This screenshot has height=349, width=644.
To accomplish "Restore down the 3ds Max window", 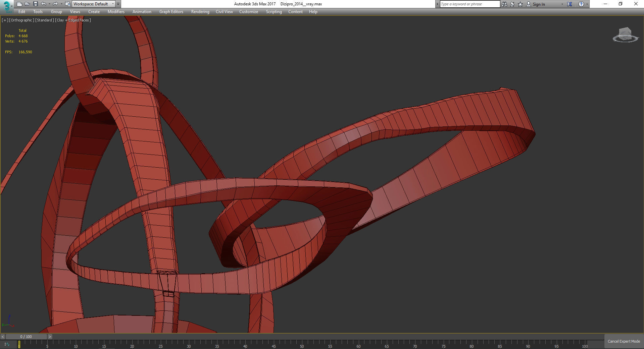I will 621,4.
